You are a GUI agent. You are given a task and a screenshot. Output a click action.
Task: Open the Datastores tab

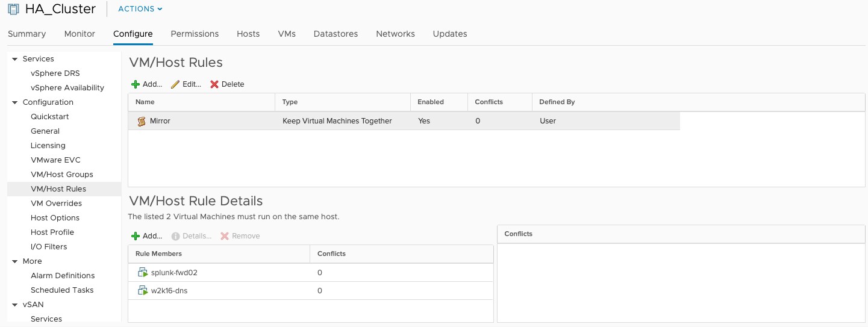[336, 34]
